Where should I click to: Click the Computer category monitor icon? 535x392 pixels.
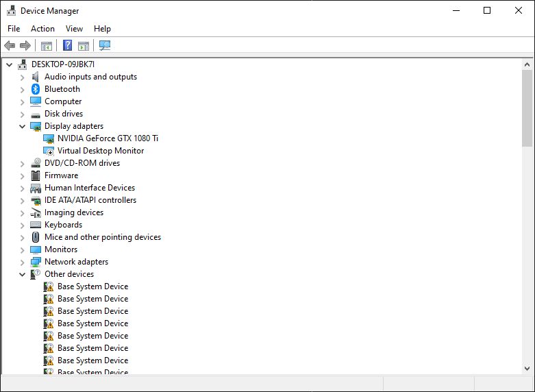[36, 101]
